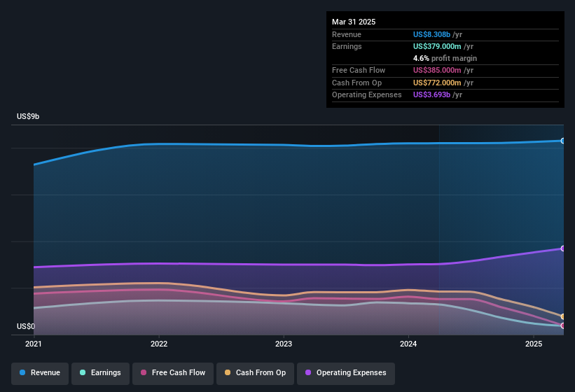575x392 pixels.
Task: Click the 2022 x-axis label
Action: 159,344
